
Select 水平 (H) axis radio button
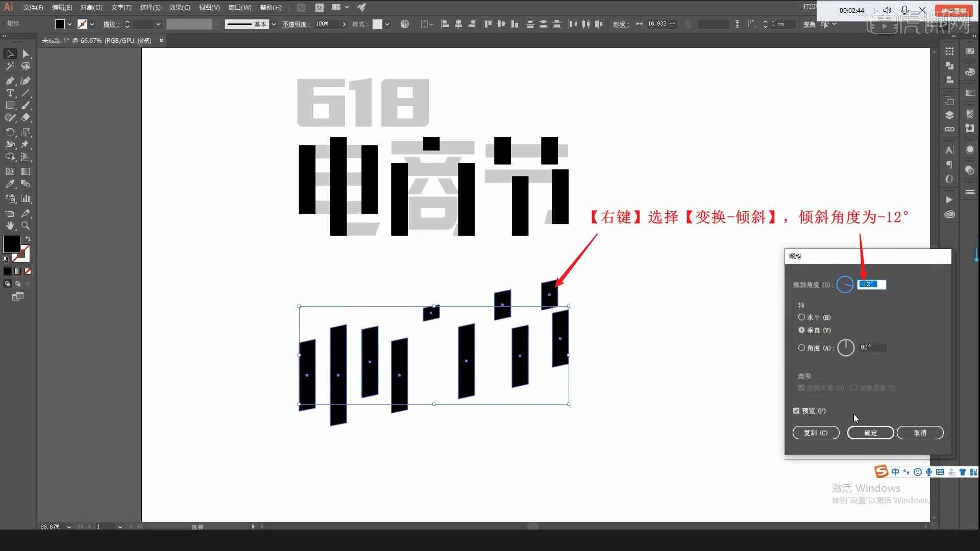[x=802, y=317]
